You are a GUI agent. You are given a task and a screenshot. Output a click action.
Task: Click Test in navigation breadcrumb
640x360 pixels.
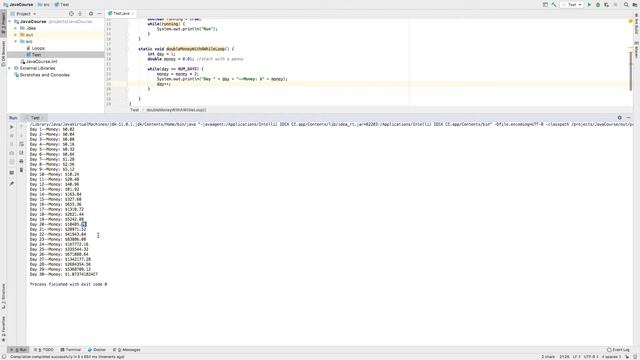(x=62, y=4)
